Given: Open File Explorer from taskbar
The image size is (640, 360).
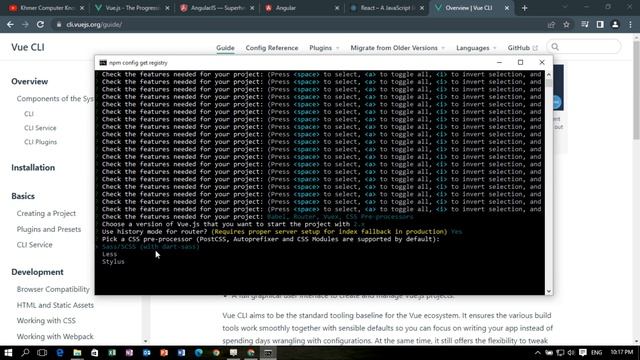Looking at the screenshot, I should click(77, 353).
